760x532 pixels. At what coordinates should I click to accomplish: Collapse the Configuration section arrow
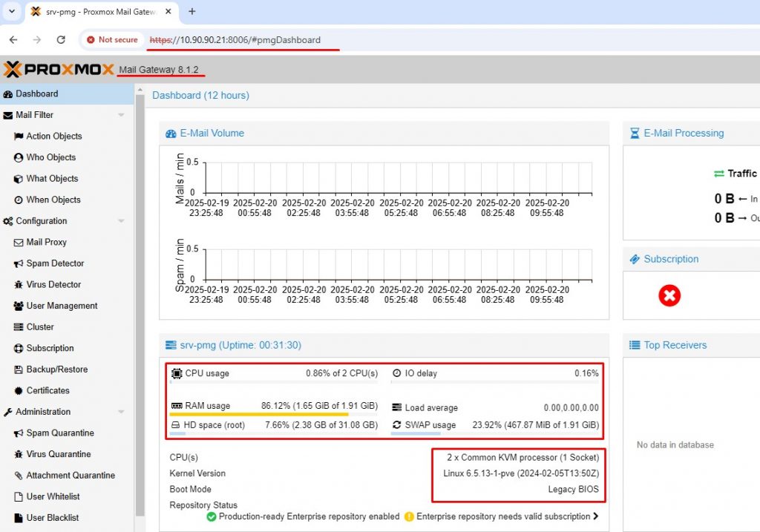(121, 221)
